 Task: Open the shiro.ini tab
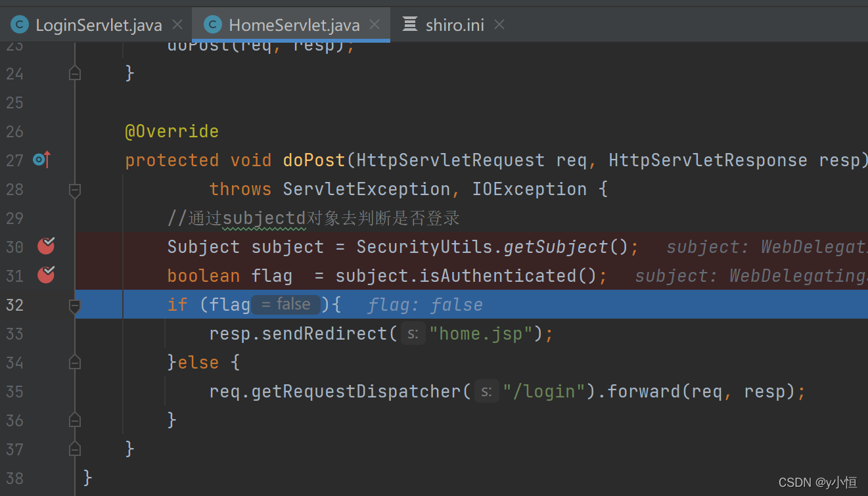coord(455,25)
